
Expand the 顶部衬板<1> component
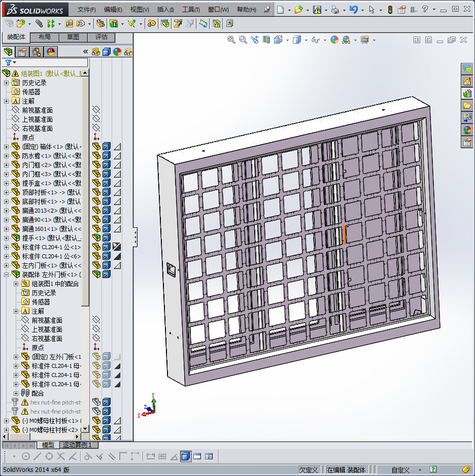click(7, 192)
